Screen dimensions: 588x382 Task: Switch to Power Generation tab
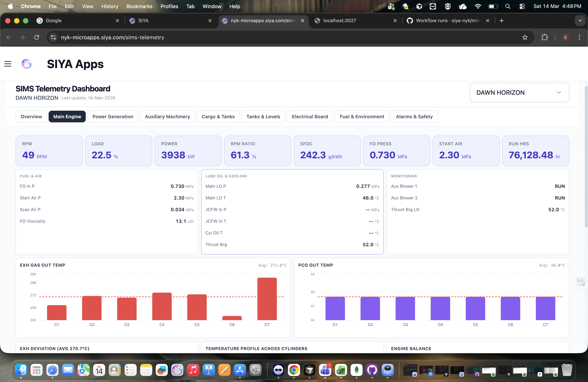pos(113,117)
